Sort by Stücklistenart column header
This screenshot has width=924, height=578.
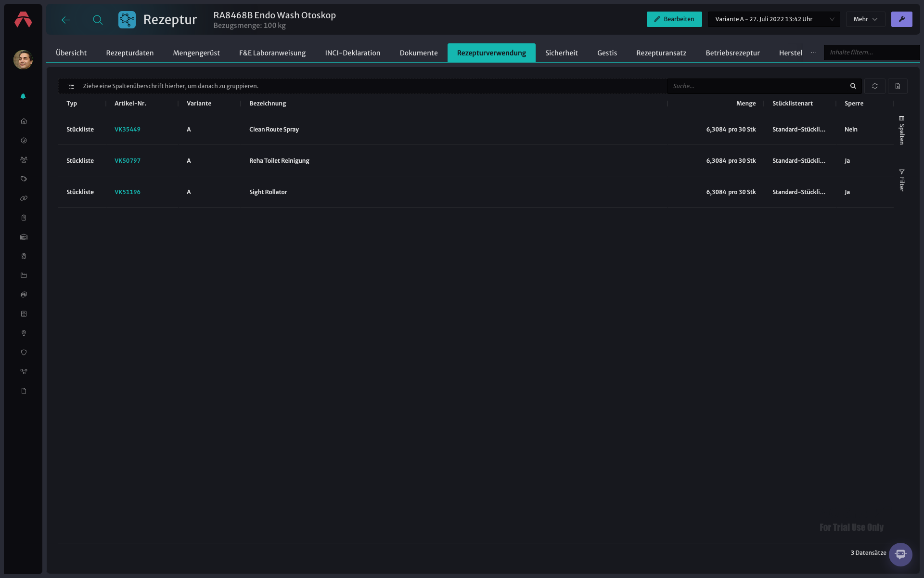pyautogui.click(x=793, y=104)
